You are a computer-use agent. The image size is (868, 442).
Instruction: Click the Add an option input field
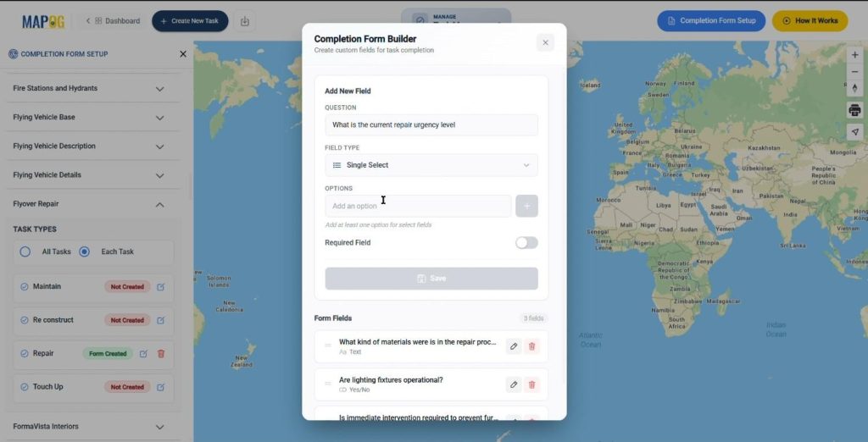(x=418, y=206)
